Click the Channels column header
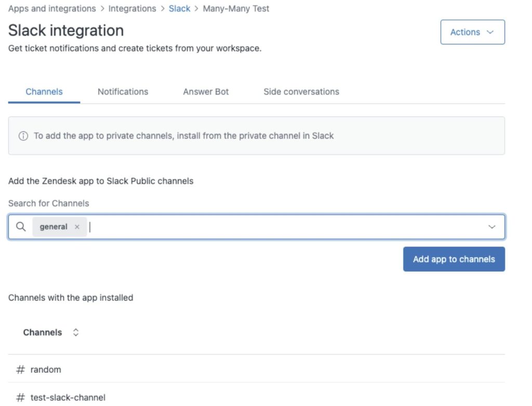Viewport: 532px width, 406px height. pos(43,332)
